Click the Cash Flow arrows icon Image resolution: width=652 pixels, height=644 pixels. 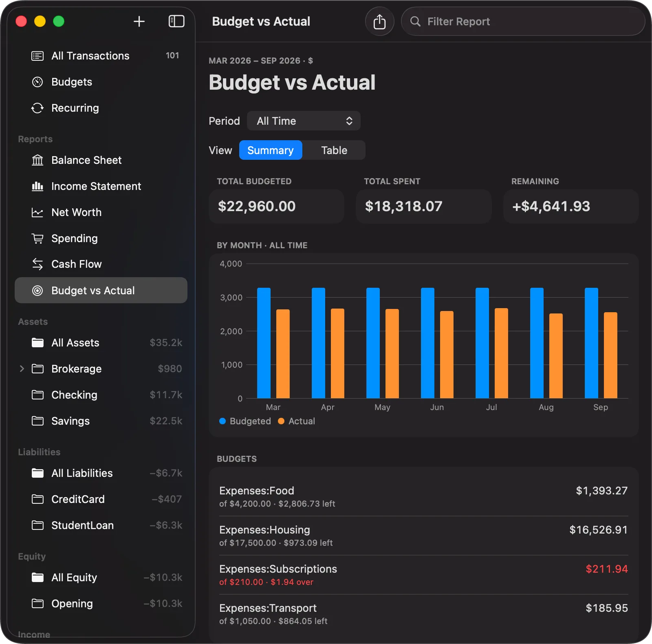37,264
